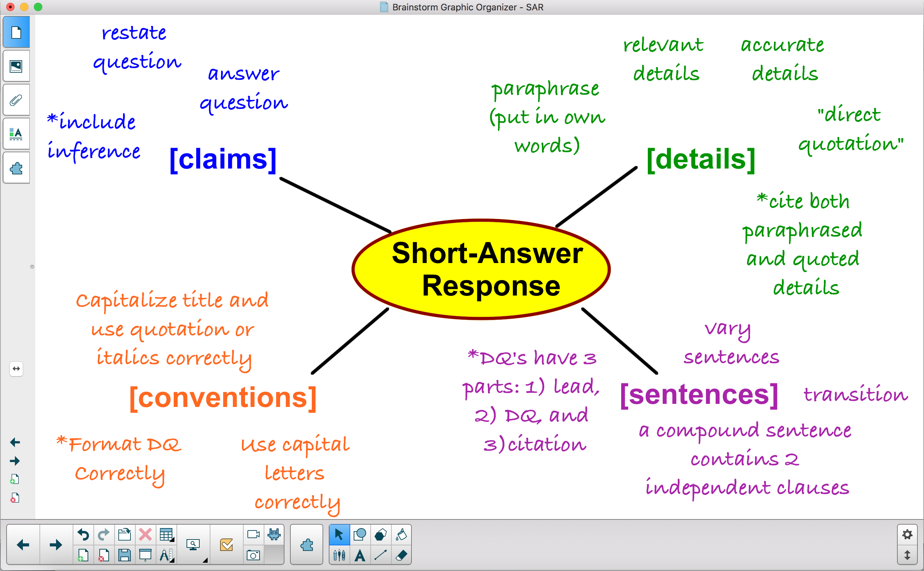Click the Shapes tool icon
924x571 pixels.
click(360, 534)
